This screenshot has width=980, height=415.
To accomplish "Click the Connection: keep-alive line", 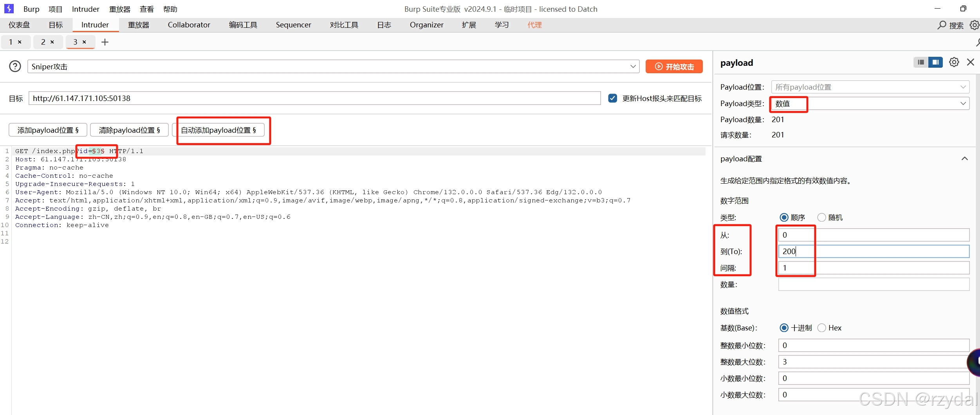I will coord(62,225).
